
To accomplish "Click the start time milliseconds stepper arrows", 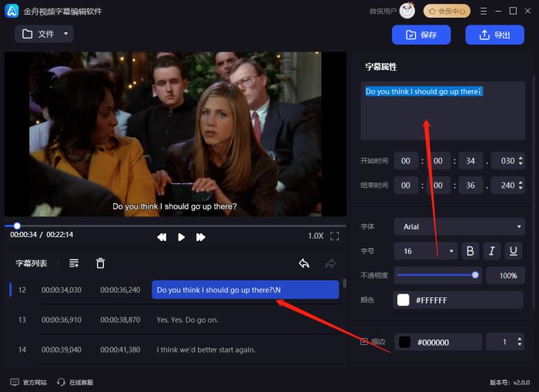I will pyautogui.click(x=521, y=161).
